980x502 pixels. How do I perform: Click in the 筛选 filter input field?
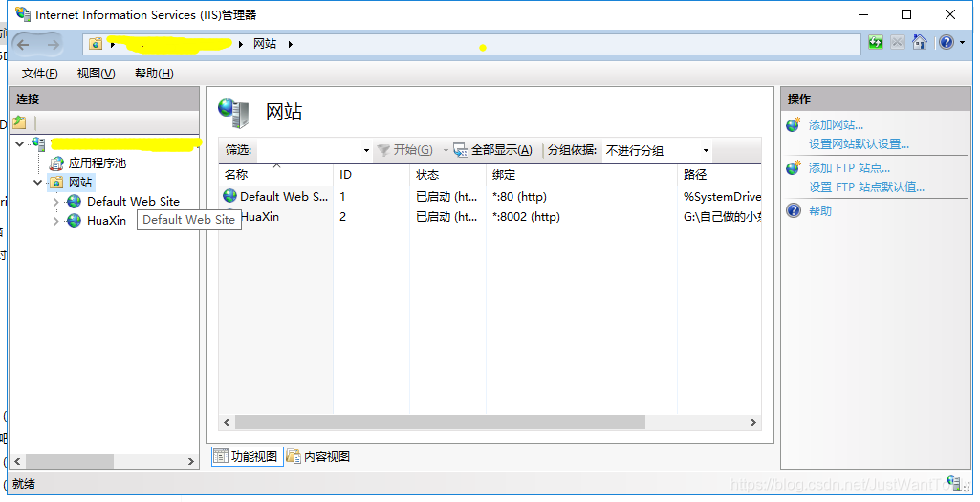coord(308,150)
